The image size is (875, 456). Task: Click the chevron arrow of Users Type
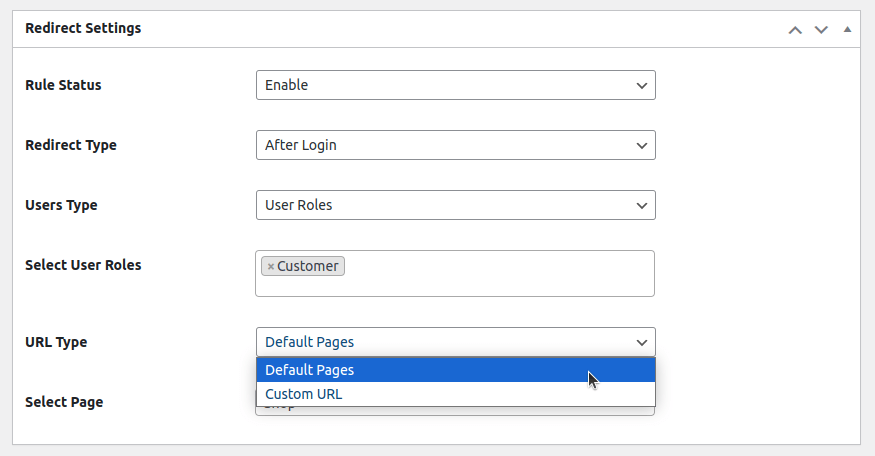[x=642, y=205]
